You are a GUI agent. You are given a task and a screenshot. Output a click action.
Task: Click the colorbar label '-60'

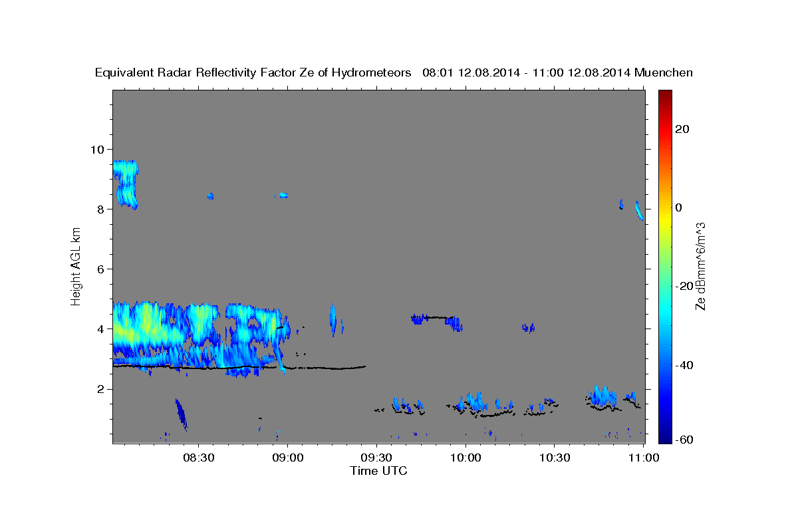click(x=685, y=440)
